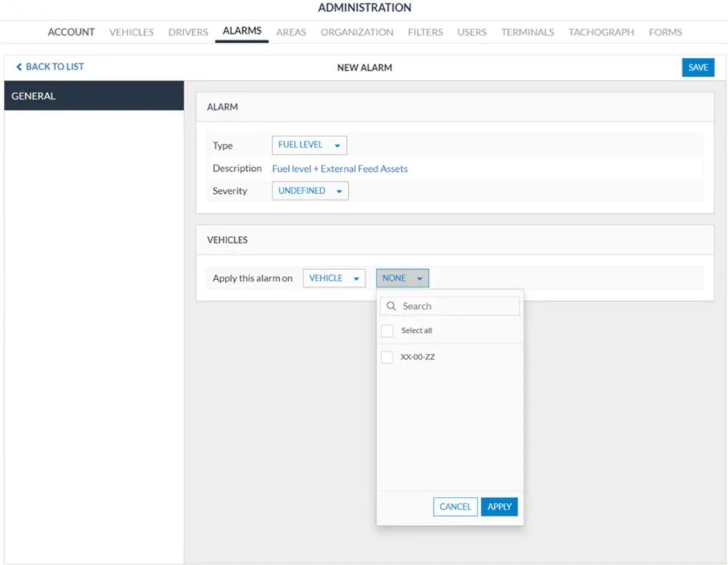Open the ORGANIZATION tab
Image resolution: width=728 pixels, height=565 pixels.
pos(357,33)
